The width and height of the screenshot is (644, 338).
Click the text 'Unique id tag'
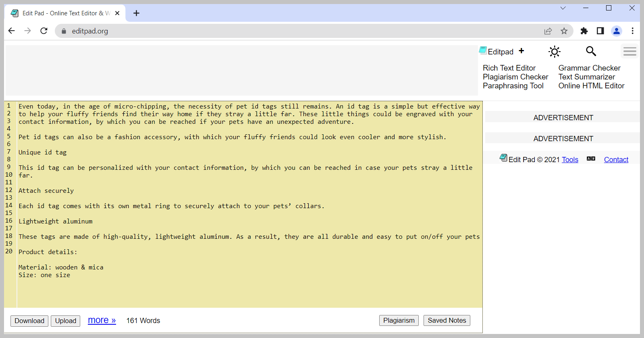(42, 152)
